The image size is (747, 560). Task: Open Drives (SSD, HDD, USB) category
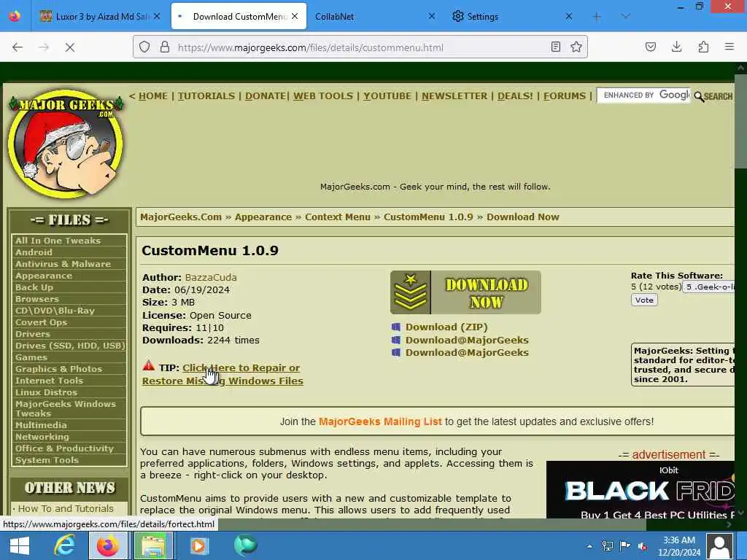[70, 346]
